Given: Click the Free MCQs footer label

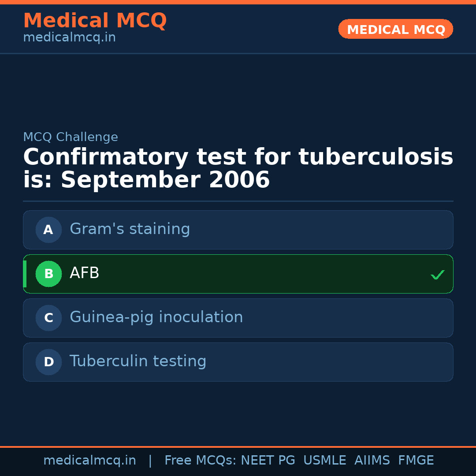Looking at the screenshot, I should (x=201, y=461).
